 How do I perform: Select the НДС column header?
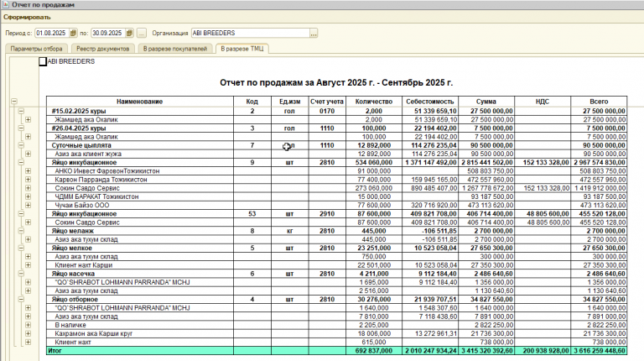(x=543, y=102)
